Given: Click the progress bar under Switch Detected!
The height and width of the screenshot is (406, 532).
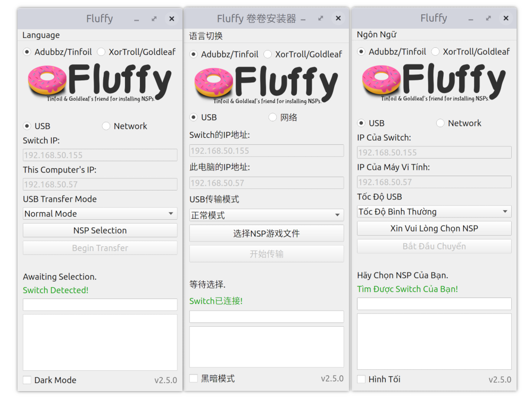Looking at the screenshot, I should click(x=100, y=304).
